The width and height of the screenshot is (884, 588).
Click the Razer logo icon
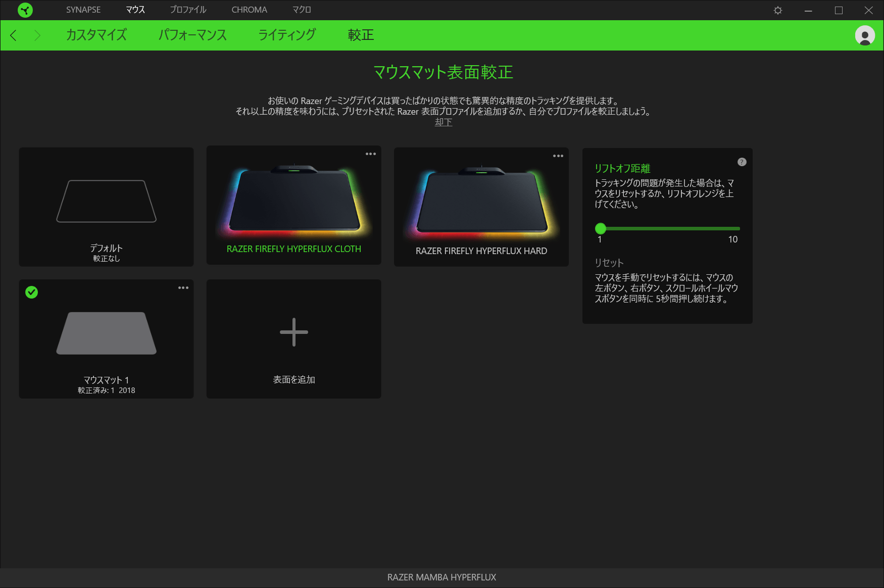pyautogui.click(x=25, y=10)
